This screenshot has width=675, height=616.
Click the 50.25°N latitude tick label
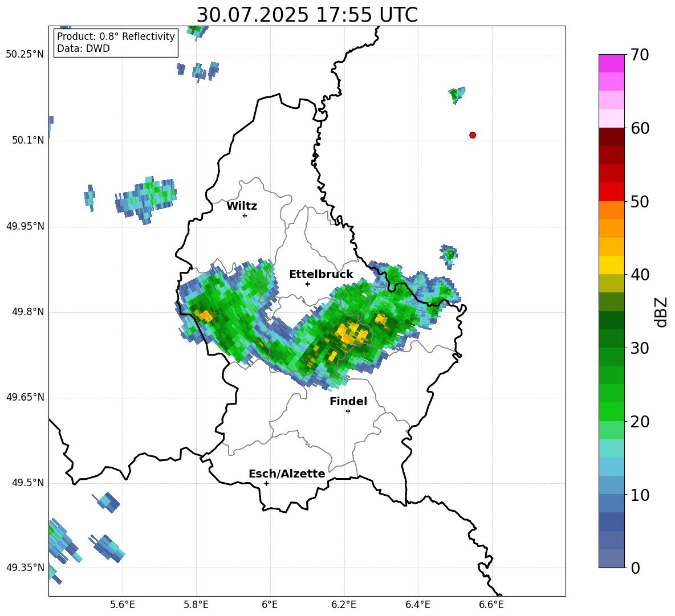(25, 55)
